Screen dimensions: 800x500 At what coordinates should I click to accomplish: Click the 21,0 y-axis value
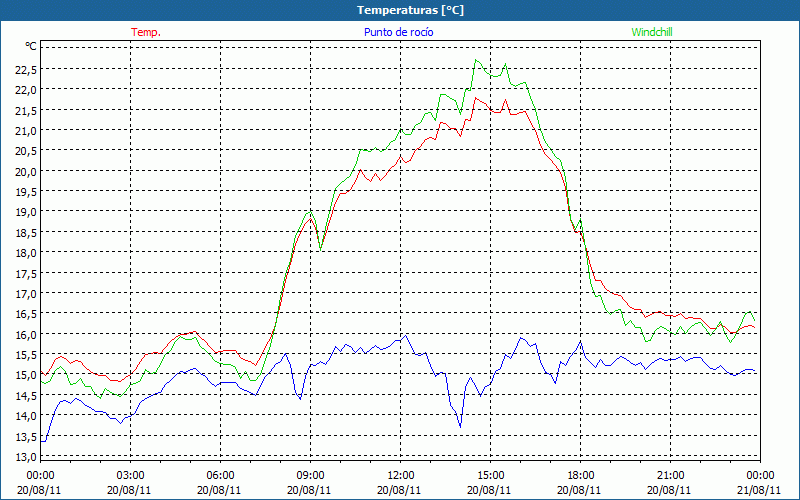26,131
